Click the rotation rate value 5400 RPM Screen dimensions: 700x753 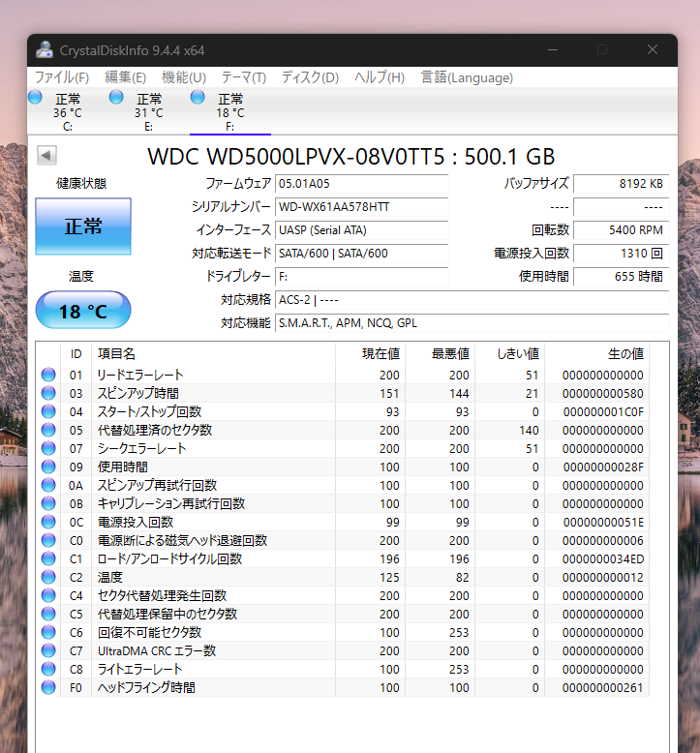pyautogui.click(x=622, y=230)
